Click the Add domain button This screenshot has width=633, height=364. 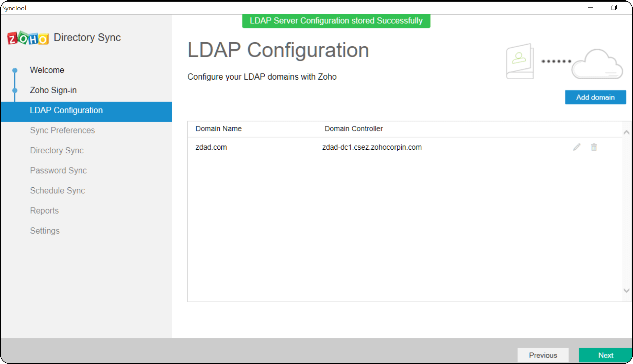[595, 97]
